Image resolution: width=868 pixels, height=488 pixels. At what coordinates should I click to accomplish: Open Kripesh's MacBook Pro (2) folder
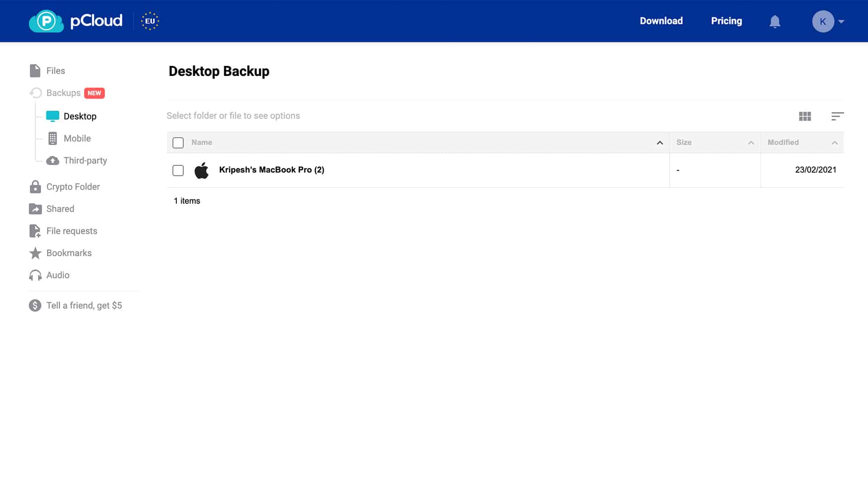click(272, 170)
